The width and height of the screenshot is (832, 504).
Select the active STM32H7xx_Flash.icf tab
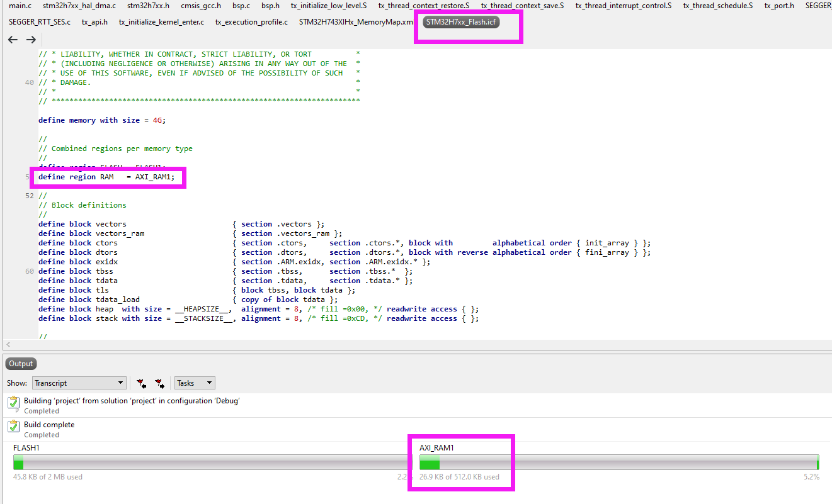click(461, 22)
